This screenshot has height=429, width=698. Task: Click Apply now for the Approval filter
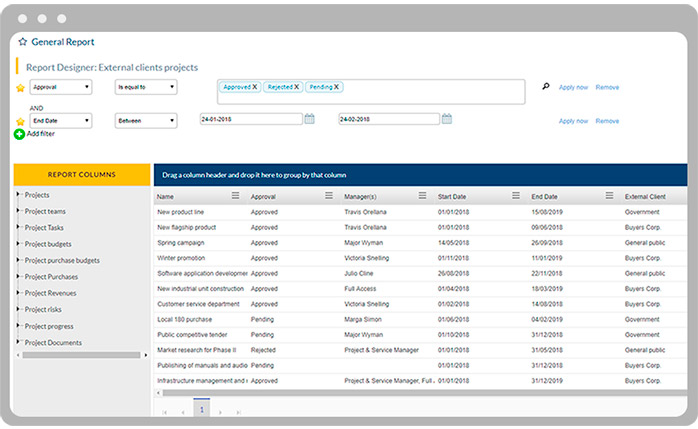click(573, 87)
